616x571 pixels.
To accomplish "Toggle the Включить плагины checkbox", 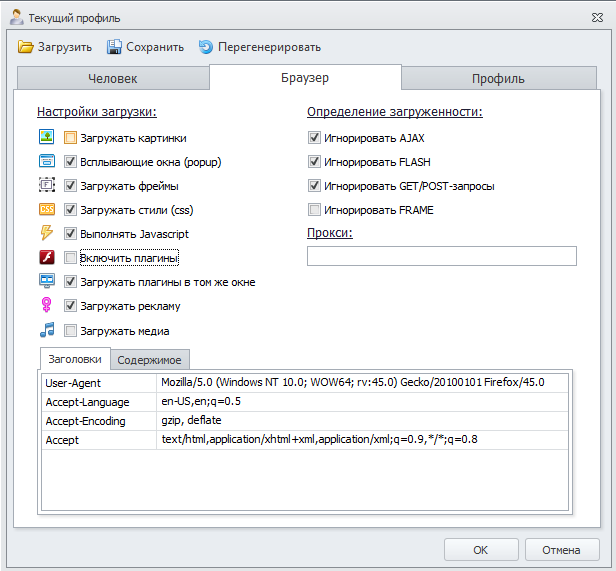I will coord(71,258).
